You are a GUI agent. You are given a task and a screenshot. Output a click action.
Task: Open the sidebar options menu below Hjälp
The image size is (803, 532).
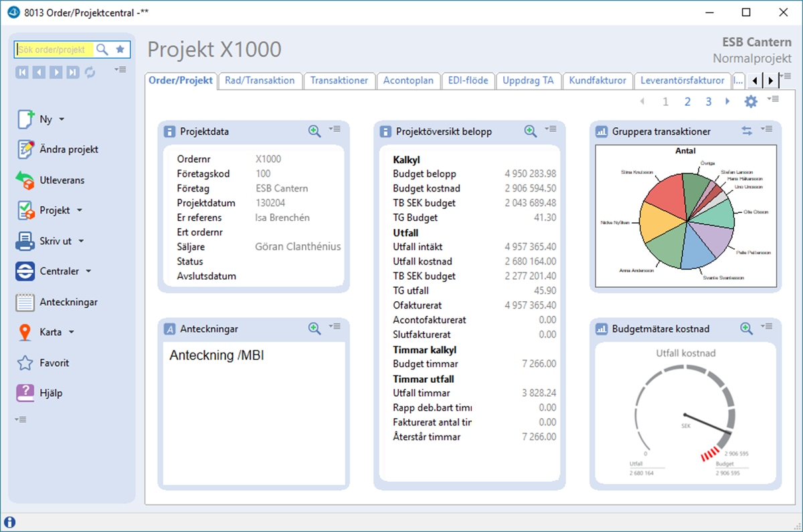[21, 420]
